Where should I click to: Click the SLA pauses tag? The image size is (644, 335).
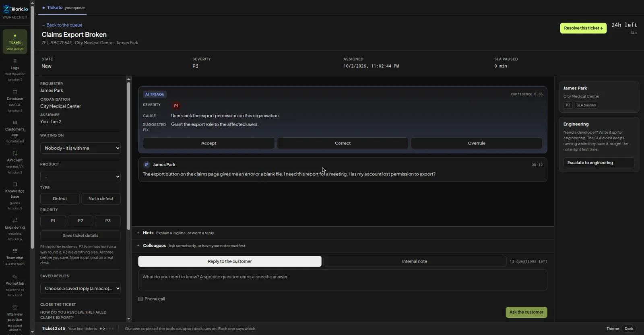point(586,105)
